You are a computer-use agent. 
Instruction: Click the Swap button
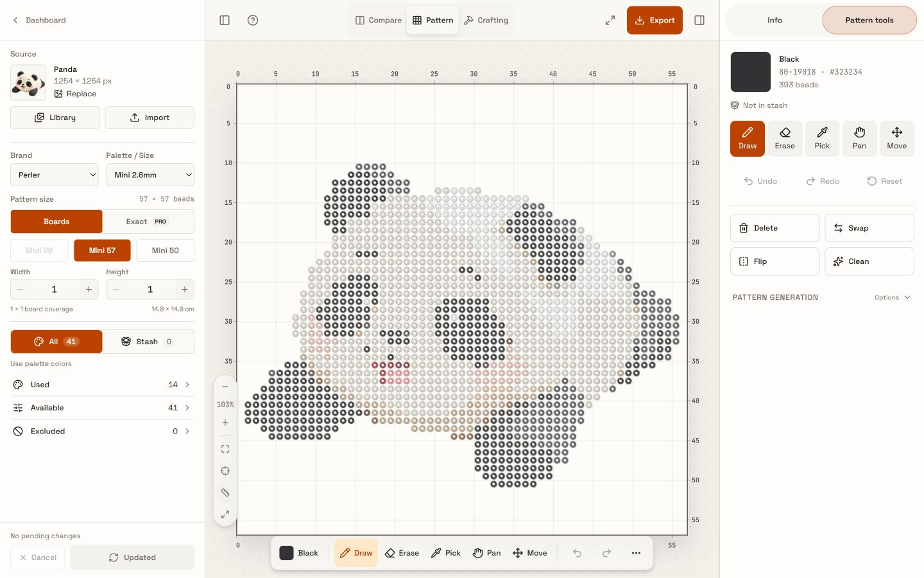click(x=869, y=228)
